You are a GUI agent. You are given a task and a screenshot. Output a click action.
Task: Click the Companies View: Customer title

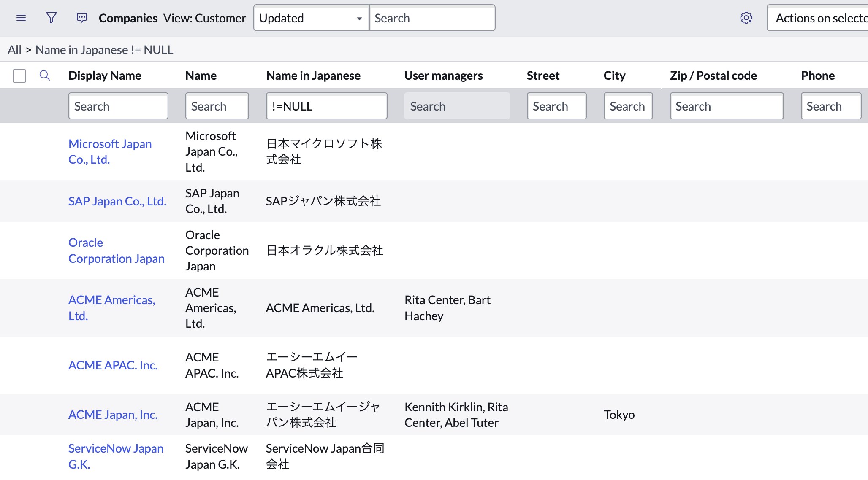(127, 18)
